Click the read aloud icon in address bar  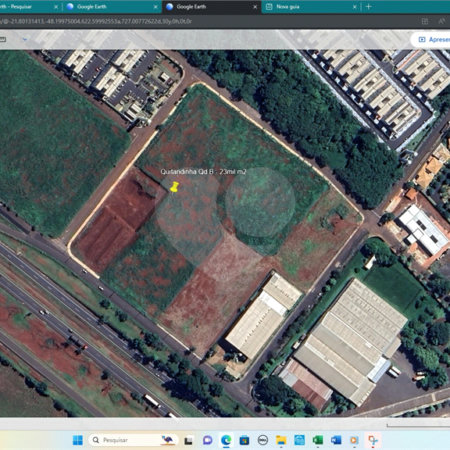[442, 21]
